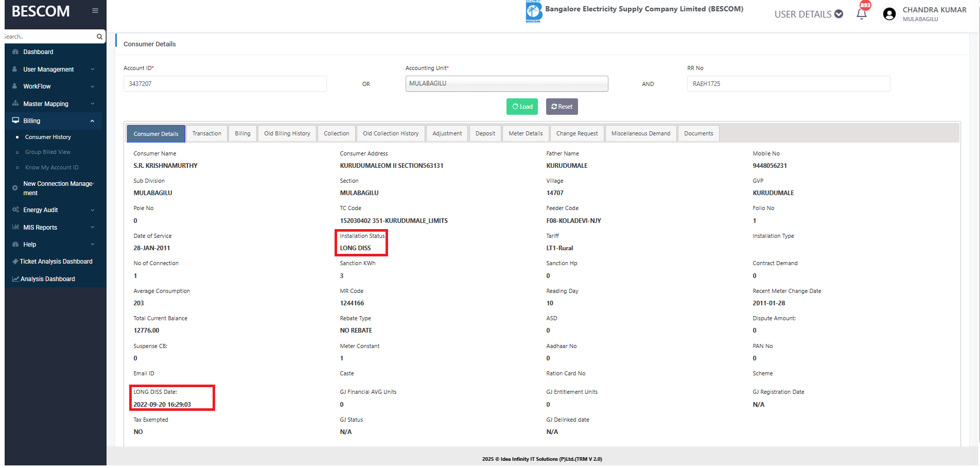Click the user profile avatar icon
The image size is (980, 468).
(x=889, y=14)
